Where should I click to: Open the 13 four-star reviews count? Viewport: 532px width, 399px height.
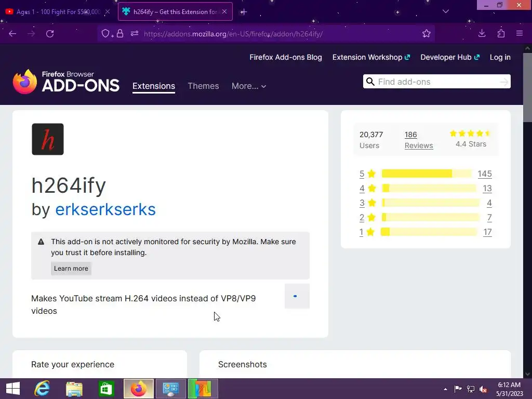[487, 188]
